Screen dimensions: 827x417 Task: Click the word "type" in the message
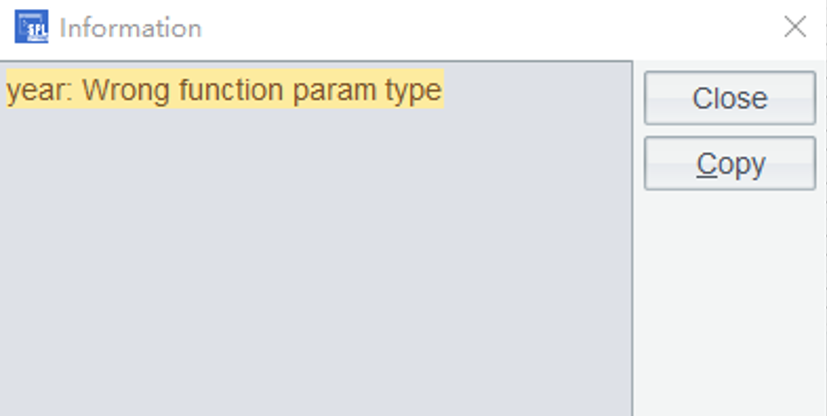coord(413,91)
